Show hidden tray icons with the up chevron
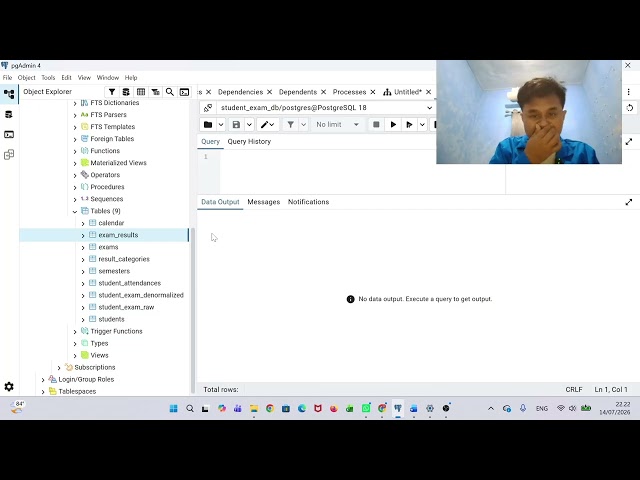This screenshot has height=480, width=640. click(x=491, y=409)
